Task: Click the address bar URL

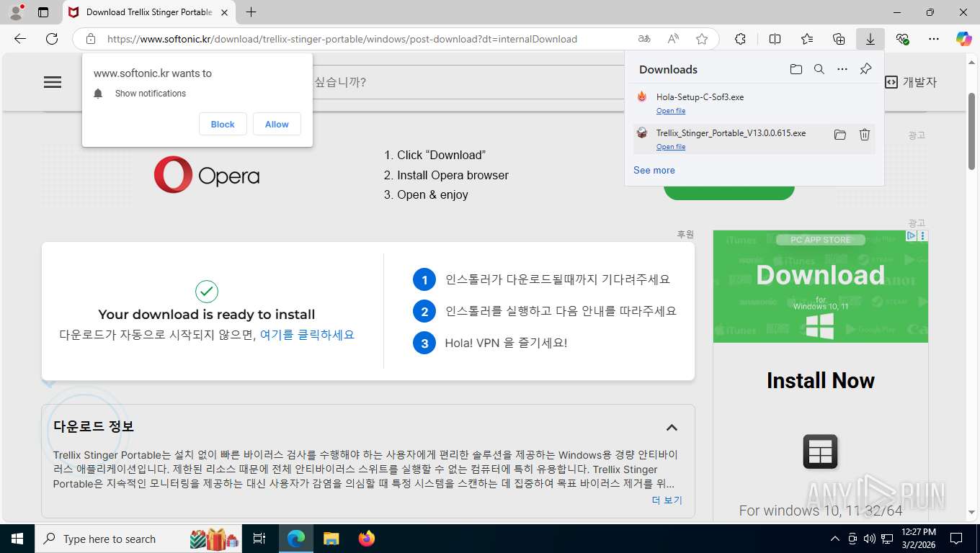Action: pyautogui.click(x=342, y=39)
